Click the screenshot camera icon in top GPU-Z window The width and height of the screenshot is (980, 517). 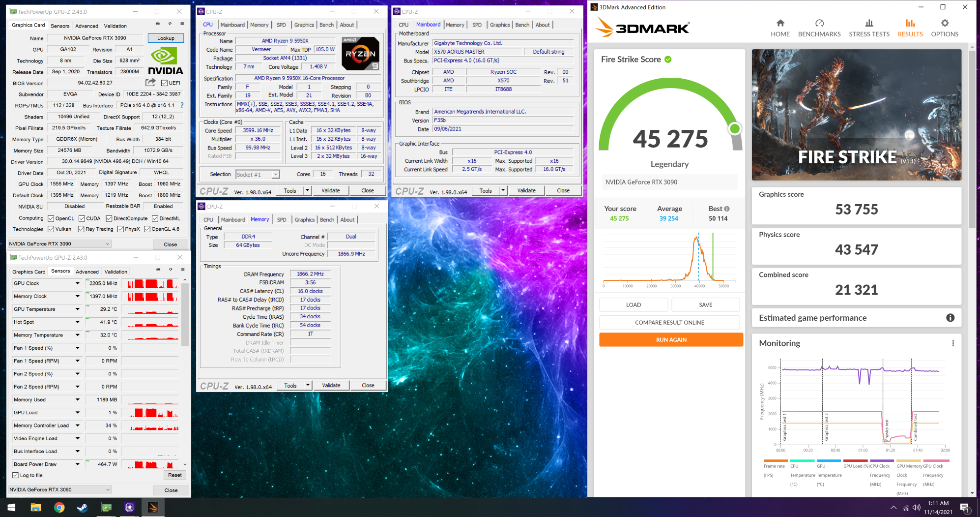click(x=157, y=24)
